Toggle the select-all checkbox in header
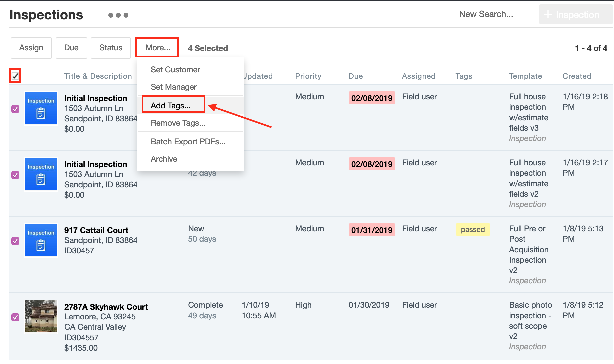The height and width of the screenshot is (364, 614). coord(15,76)
